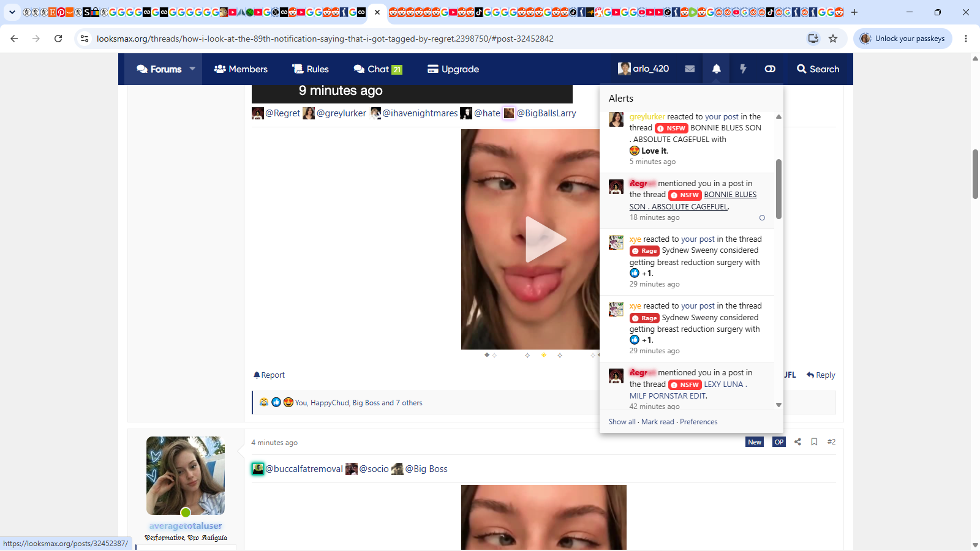This screenshot has height=551, width=980.
Task: Click Reply on the first post
Action: pos(821,375)
